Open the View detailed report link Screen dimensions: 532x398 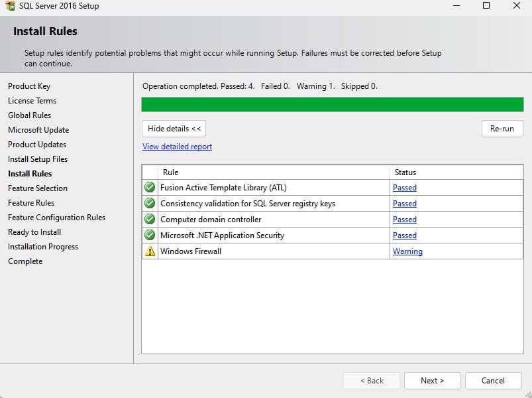[177, 147]
